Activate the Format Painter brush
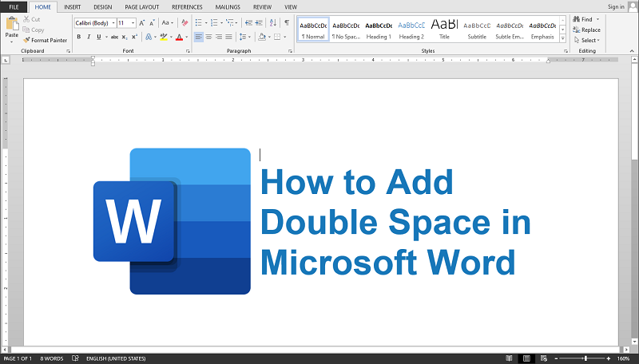The width and height of the screenshot is (639, 364). pos(26,40)
